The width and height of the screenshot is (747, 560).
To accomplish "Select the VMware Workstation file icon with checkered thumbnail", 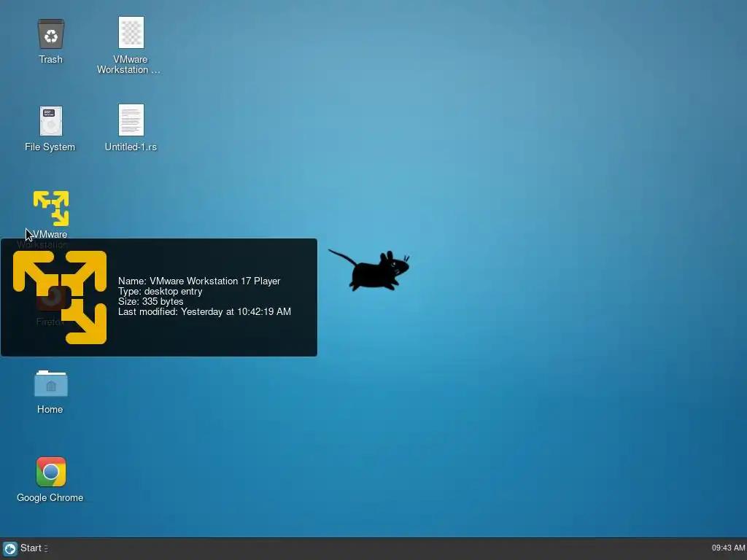I will pyautogui.click(x=131, y=32).
